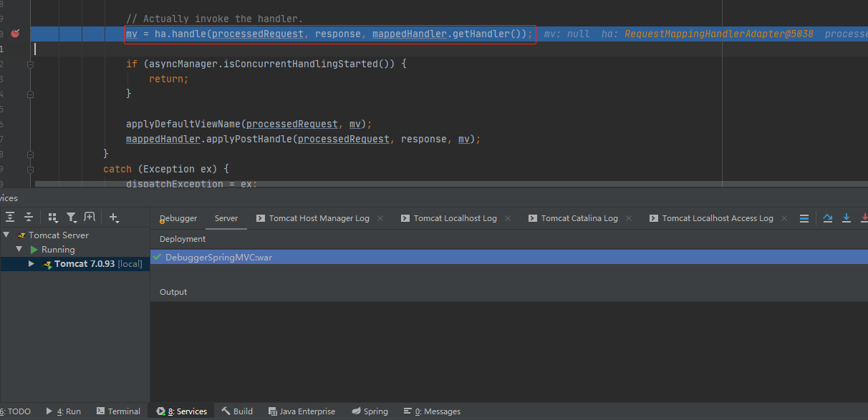Open the view options grid icon in Services
Screen dimensions: 868x420
(52, 217)
